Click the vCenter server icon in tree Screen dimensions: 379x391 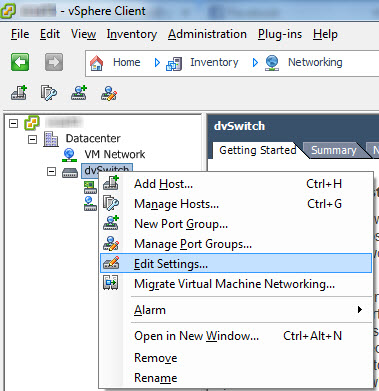click(x=32, y=123)
